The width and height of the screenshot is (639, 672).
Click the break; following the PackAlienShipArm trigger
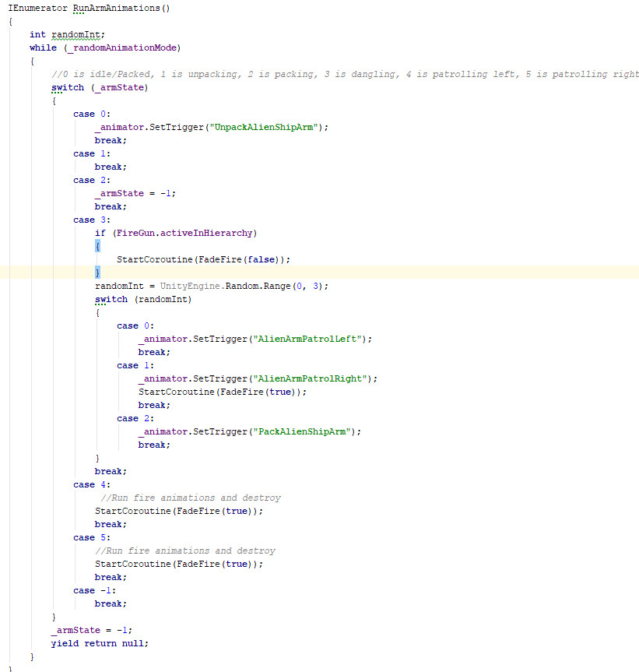(x=154, y=445)
